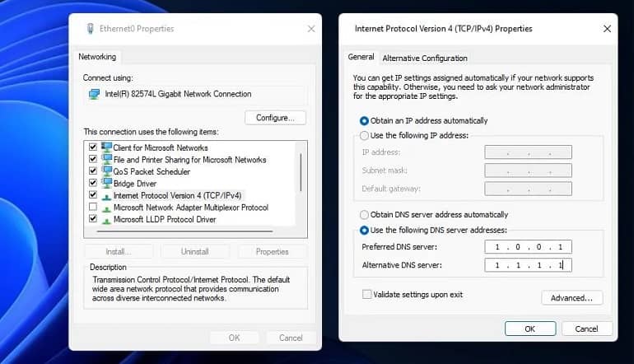Click the File and Printer Sharing icon
Viewport: 634px width, 364px height.
107,159
